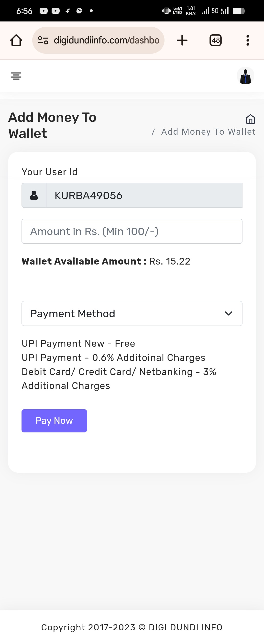Click the Payment Method chevron arrow
The width and height of the screenshot is (264, 644).
228,313
